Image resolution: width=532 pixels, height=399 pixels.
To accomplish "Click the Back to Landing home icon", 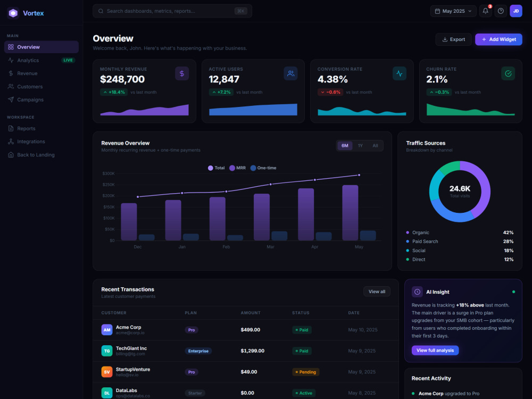I will pos(11,155).
